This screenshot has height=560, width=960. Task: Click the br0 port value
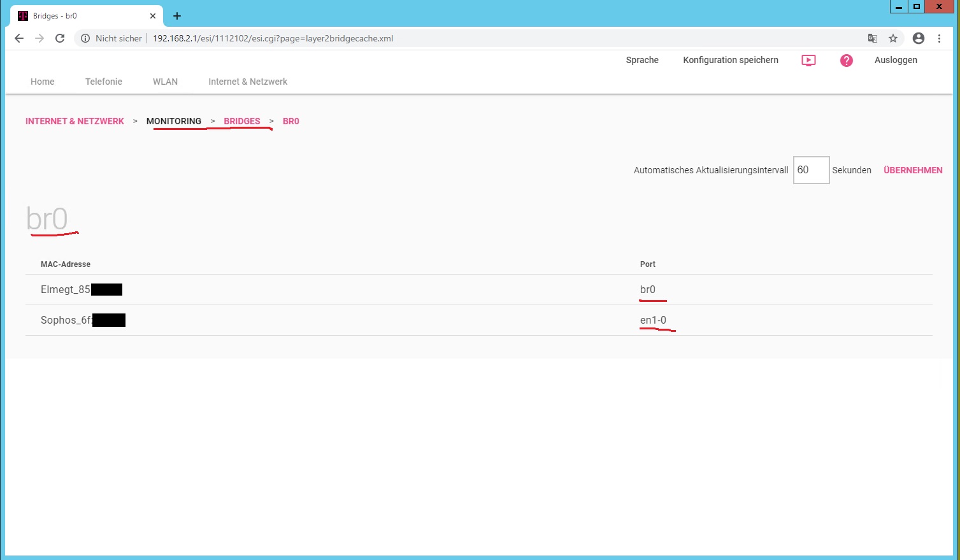point(648,289)
